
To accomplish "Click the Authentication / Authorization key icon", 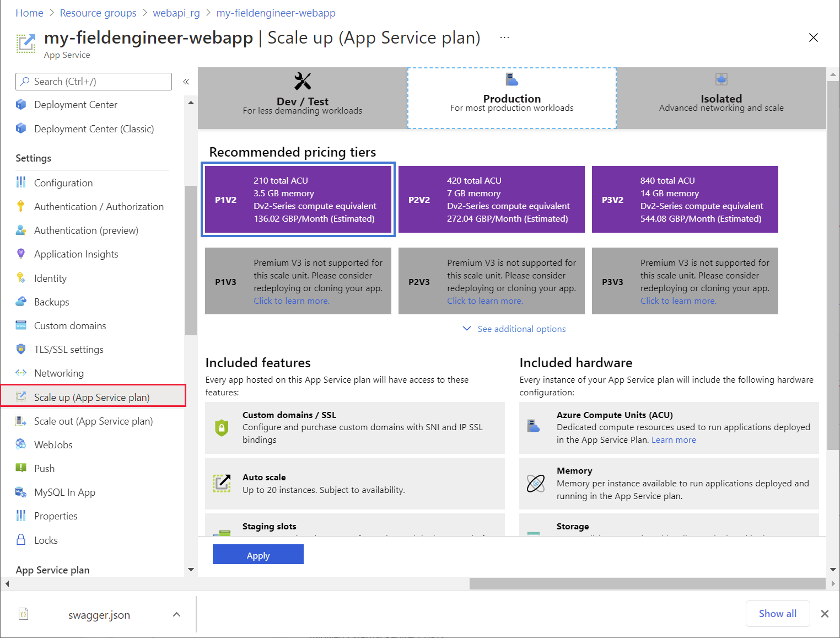I will 21,206.
